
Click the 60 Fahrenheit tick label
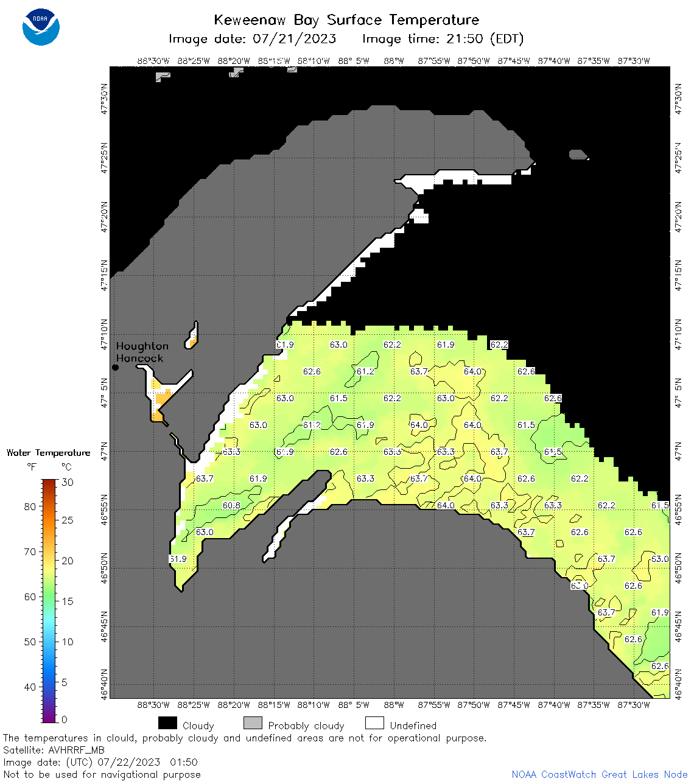pos(30,597)
